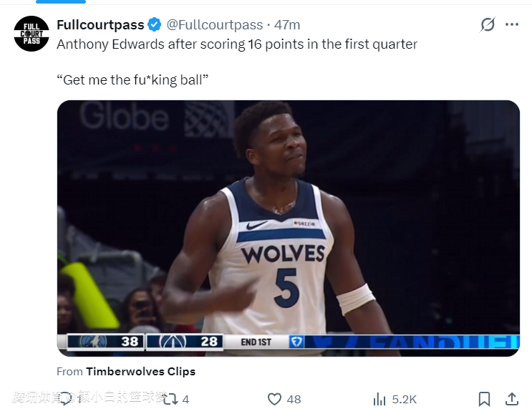
Task: Open the Grok explain-post icon
Action: pos(487,25)
